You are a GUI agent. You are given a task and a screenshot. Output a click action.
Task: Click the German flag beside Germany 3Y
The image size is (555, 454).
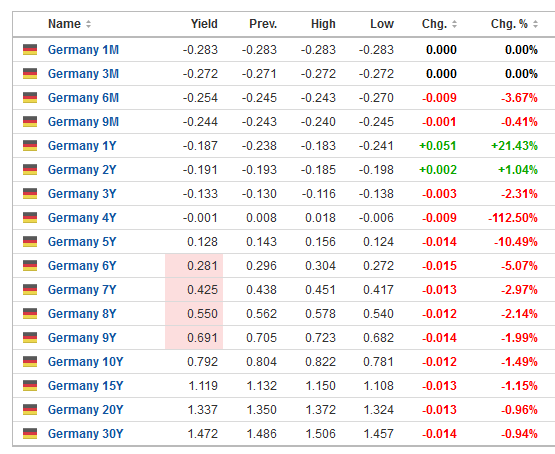[x=30, y=194]
